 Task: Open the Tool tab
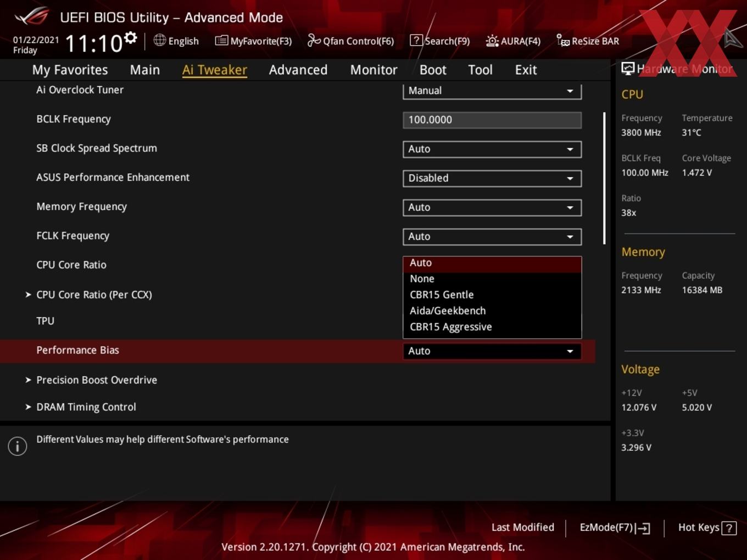click(480, 70)
